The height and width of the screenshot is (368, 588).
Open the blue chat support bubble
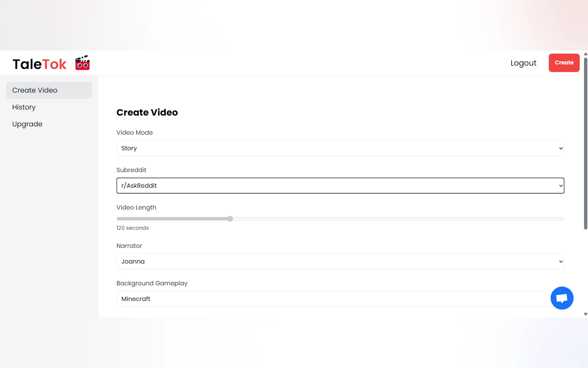562,298
